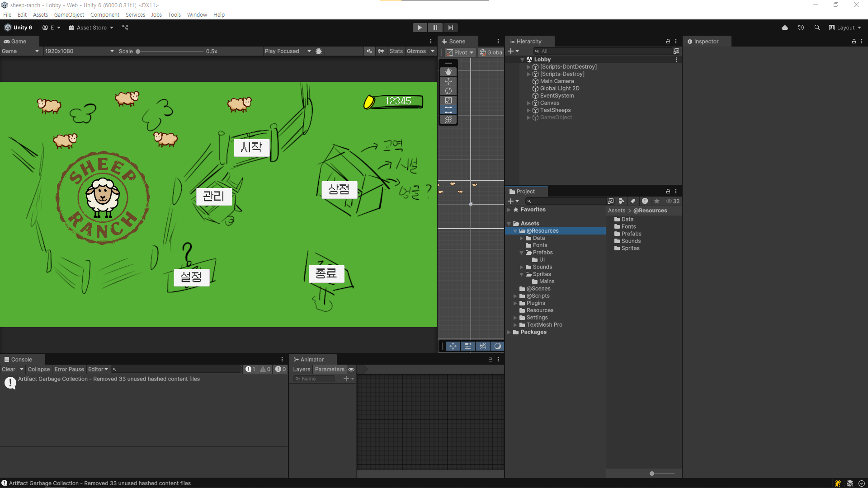Open the GameObject menu
868x488 pixels.
click(69, 14)
